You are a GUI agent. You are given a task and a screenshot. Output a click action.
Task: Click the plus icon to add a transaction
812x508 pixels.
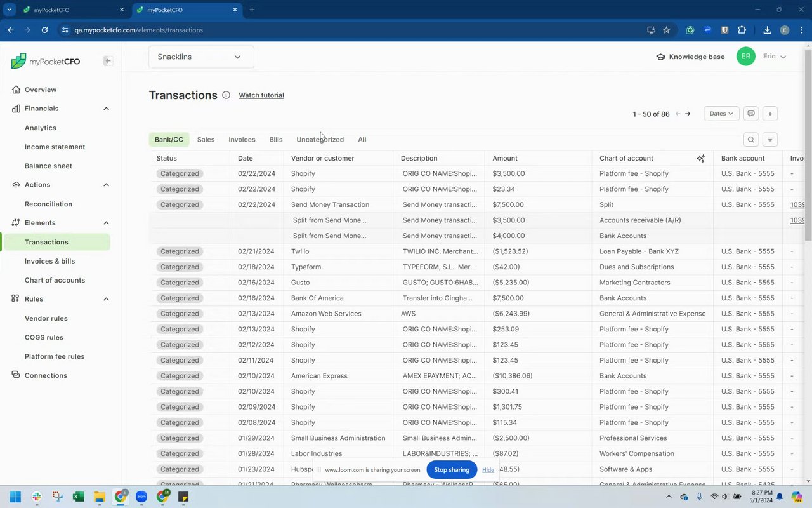769,114
